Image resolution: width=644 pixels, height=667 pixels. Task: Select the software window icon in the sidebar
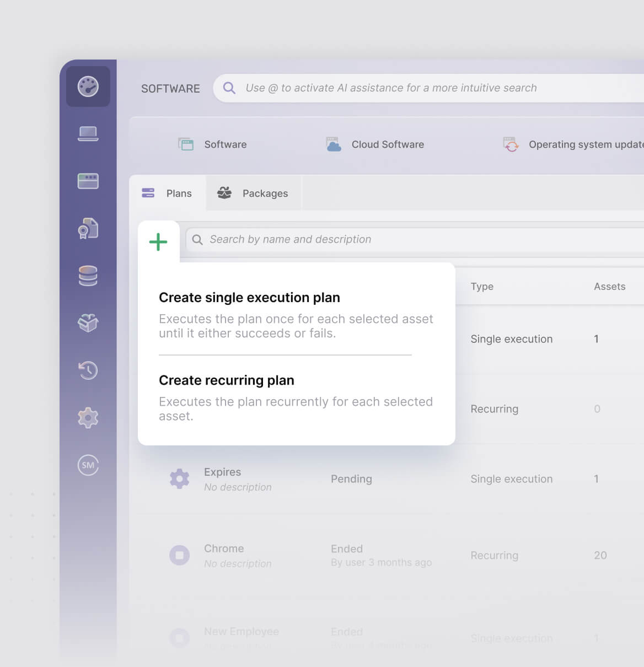pyautogui.click(x=88, y=181)
